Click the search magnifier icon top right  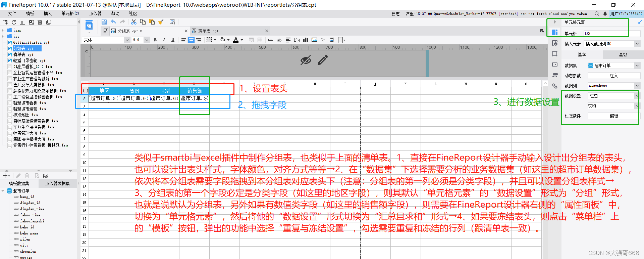tap(597, 14)
